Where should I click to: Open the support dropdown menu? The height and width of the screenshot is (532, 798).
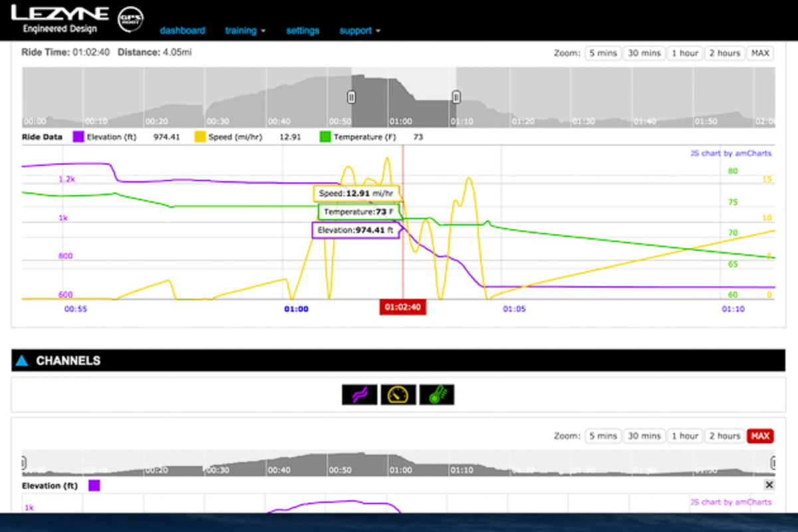tap(359, 31)
